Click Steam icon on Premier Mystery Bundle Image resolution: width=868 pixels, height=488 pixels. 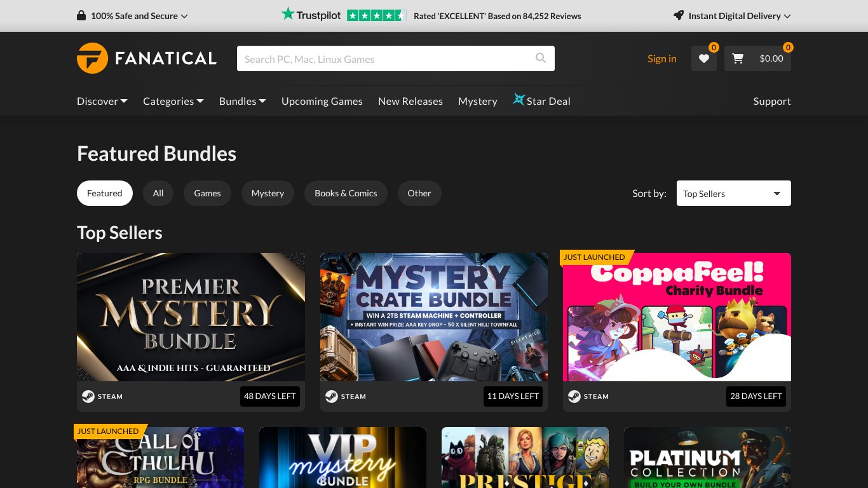(x=88, y=396)
